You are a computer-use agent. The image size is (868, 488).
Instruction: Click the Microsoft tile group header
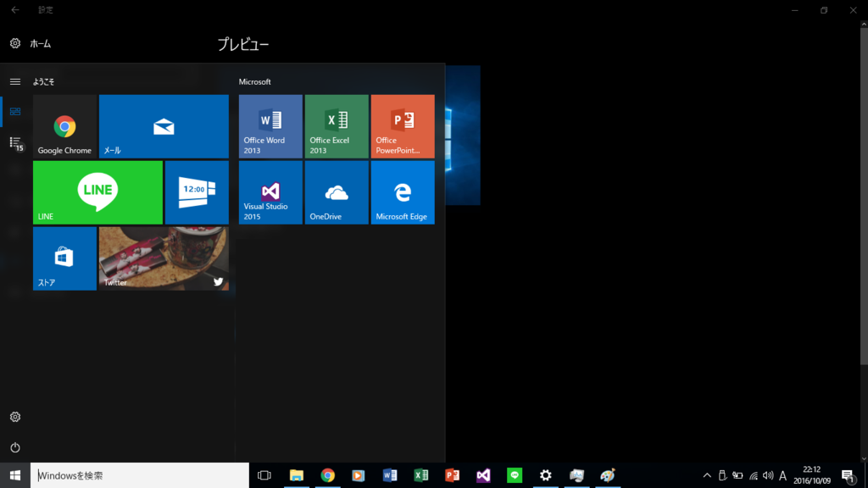click(x=254, y=82)
